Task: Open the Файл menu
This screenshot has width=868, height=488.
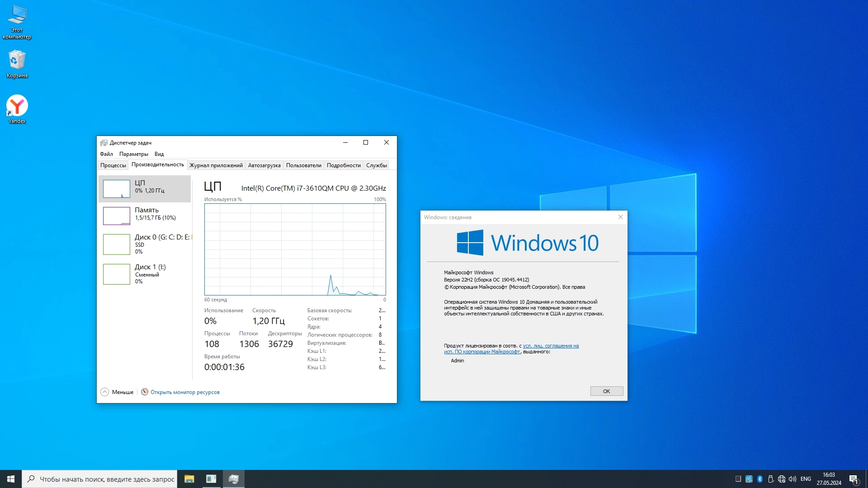Action: (106, 154)
